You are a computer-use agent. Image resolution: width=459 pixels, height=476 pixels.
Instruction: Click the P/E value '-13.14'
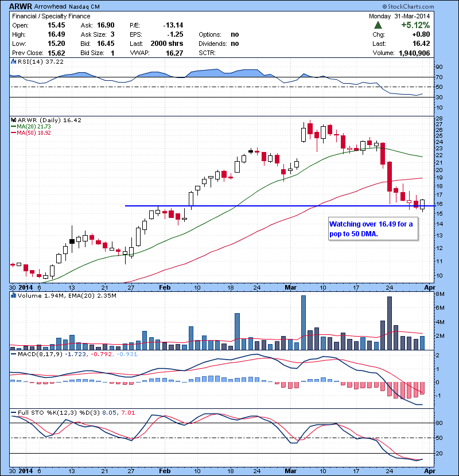pos(173,25)
